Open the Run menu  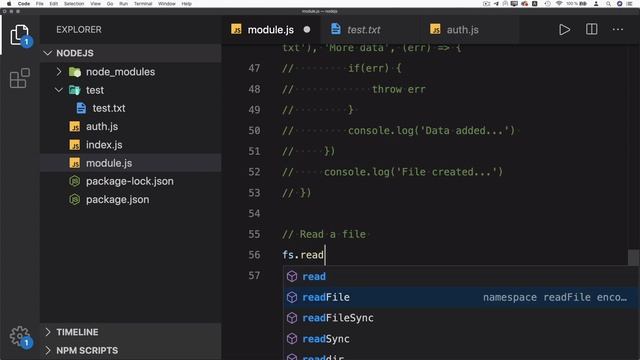tap(123, 4)
